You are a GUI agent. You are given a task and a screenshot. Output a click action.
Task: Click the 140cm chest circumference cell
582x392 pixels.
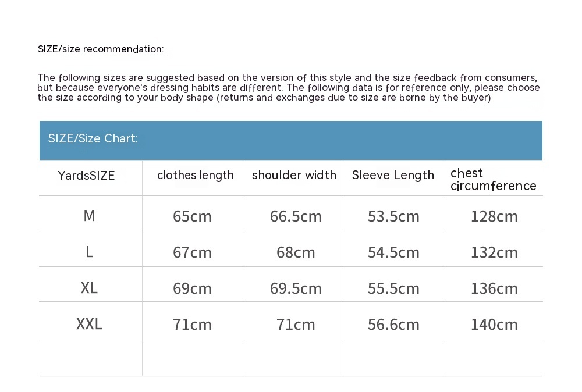point(494,325)
